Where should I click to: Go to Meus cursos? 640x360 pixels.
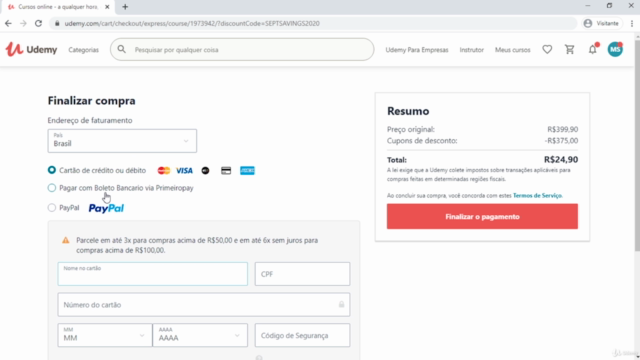pos(513,50)
